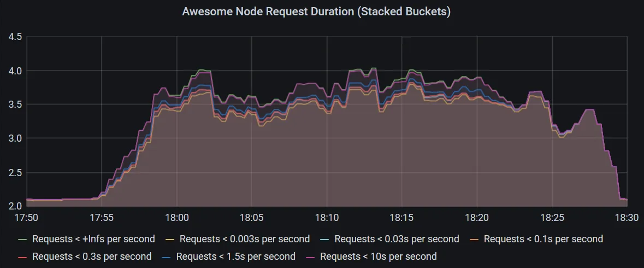Viewport: 644px width, 268px height.
Task: Click the 3.0 y-axis value label
Action: (15, 138)
